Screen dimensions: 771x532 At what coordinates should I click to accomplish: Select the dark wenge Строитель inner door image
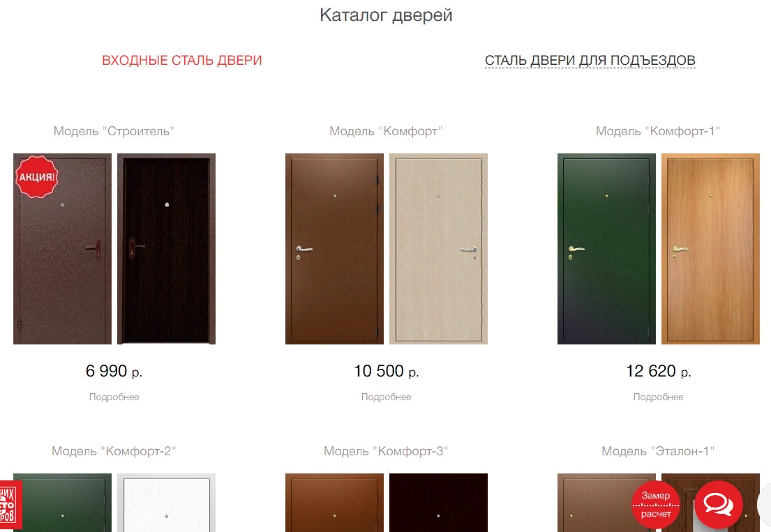166,248
